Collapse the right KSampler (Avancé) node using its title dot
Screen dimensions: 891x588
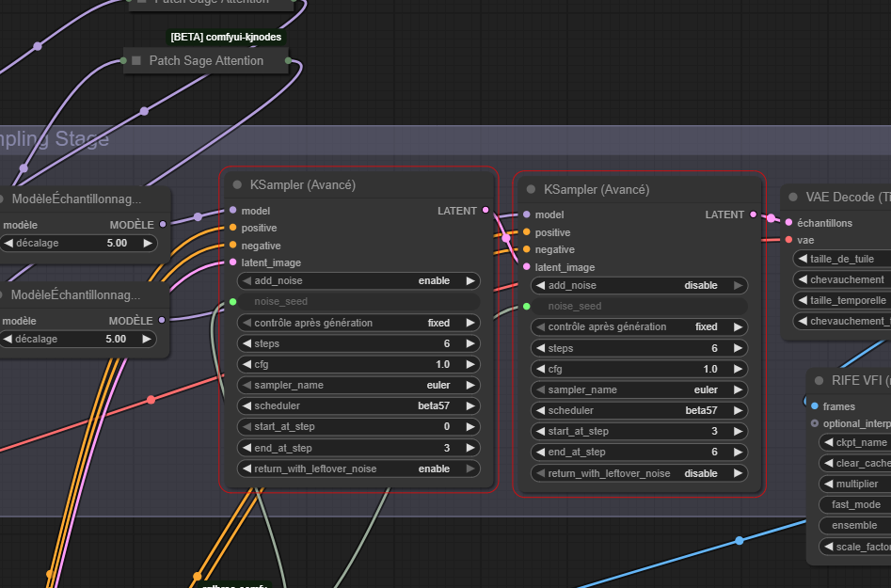coord(531,190)
